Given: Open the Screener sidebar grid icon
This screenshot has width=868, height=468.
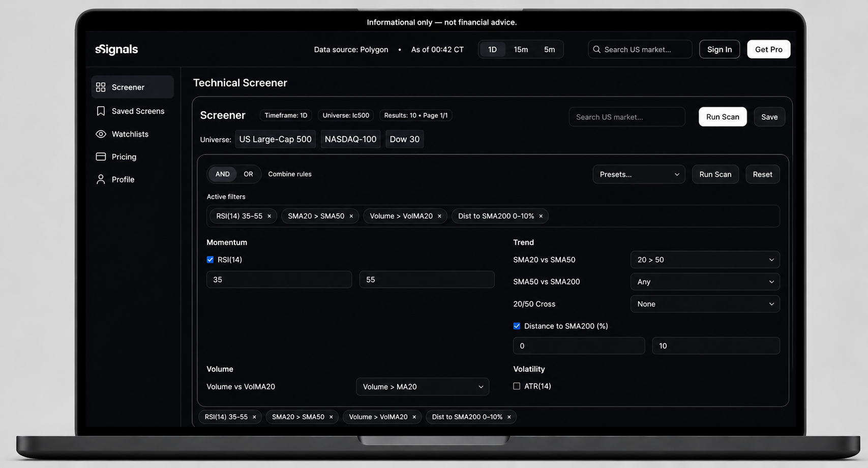Looking at the screenshot, I should click(101, 87).
